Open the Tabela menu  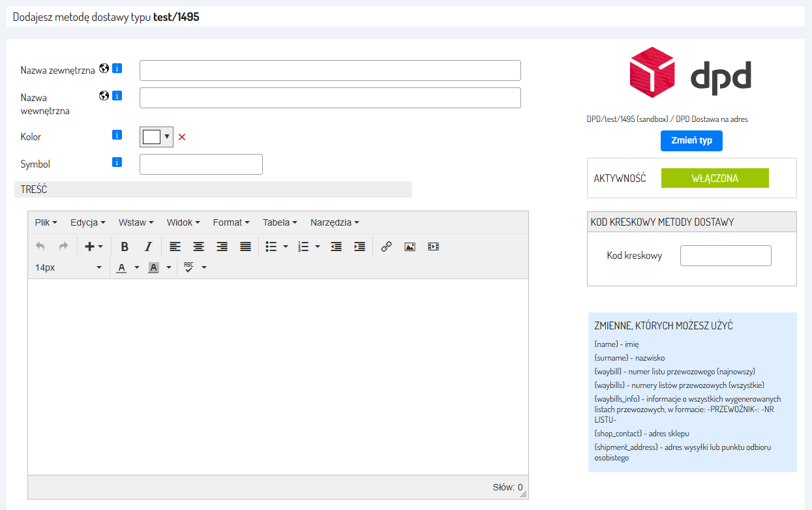coord(280,222)
